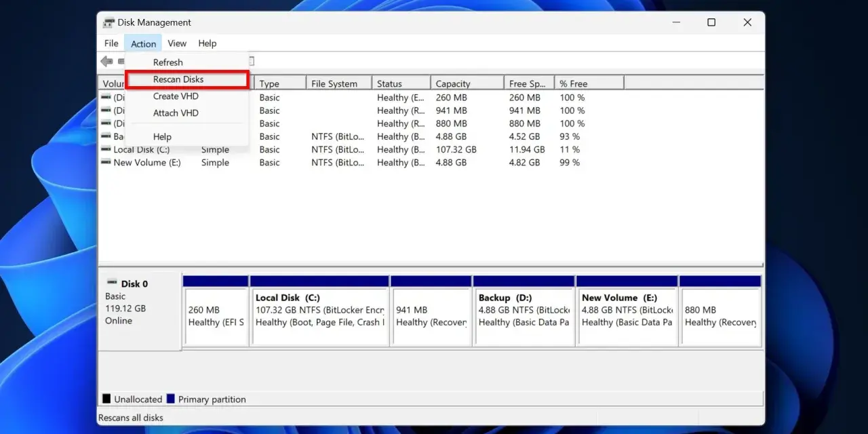Open the Help menu in menu bar
This screenshot has width=868, height=434.
click(x=208, y=43)
